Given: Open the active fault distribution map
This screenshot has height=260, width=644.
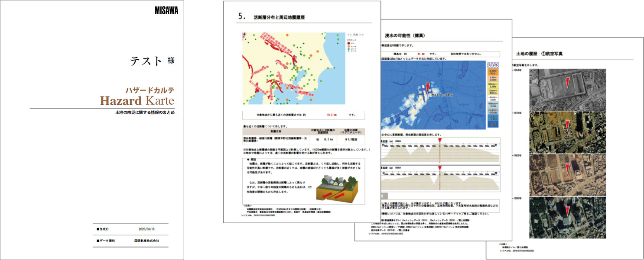Looking at the screenshot, I should click(293, 68).
